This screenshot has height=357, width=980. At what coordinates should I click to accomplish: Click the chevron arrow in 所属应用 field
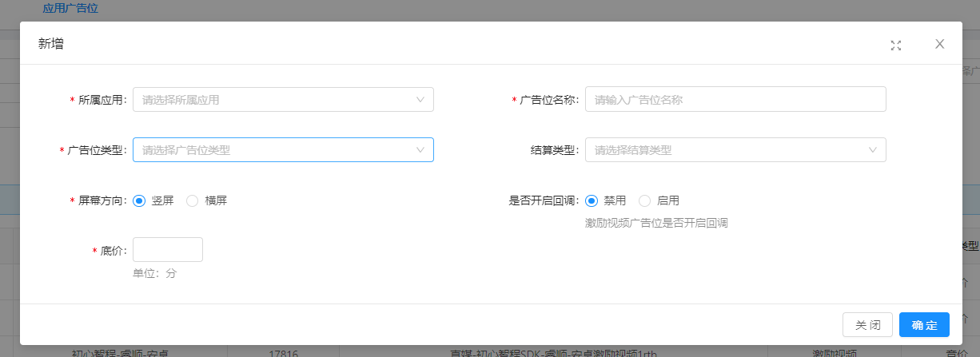point(420,99)
